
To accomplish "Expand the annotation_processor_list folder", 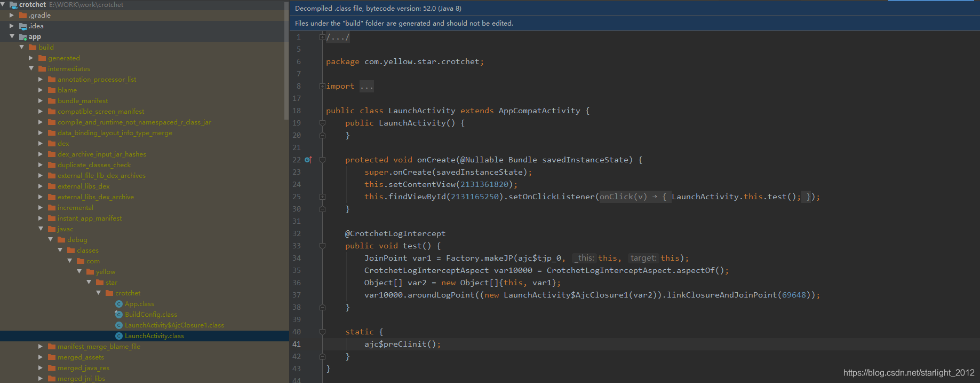I will (x=41, y=80).
